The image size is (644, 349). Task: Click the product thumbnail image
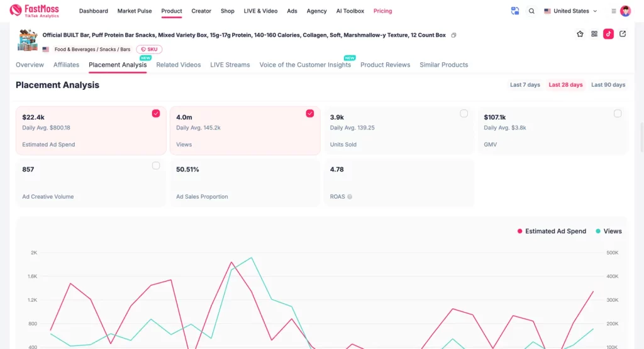click(x=28, y=40)
